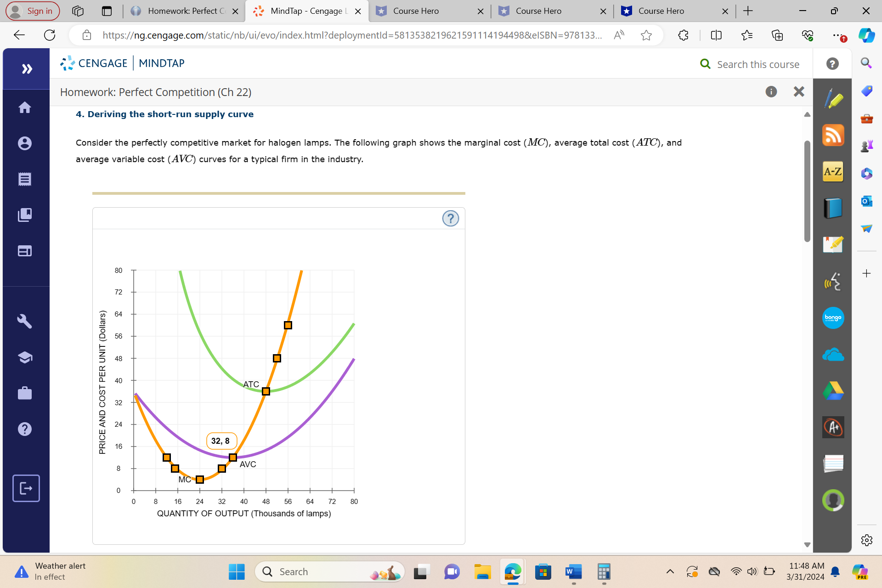
Task: Open homework info icon
Action: click(771, 92)
